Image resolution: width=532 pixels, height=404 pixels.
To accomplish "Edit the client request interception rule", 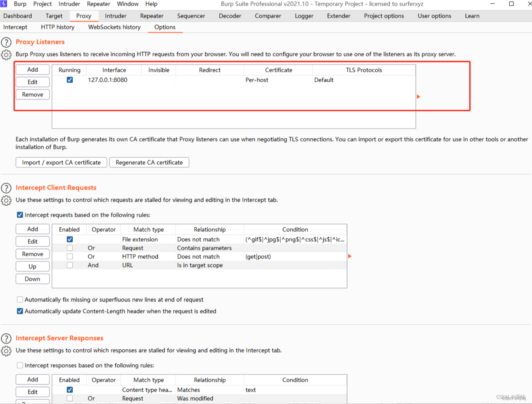I will [x=33, y=241].
